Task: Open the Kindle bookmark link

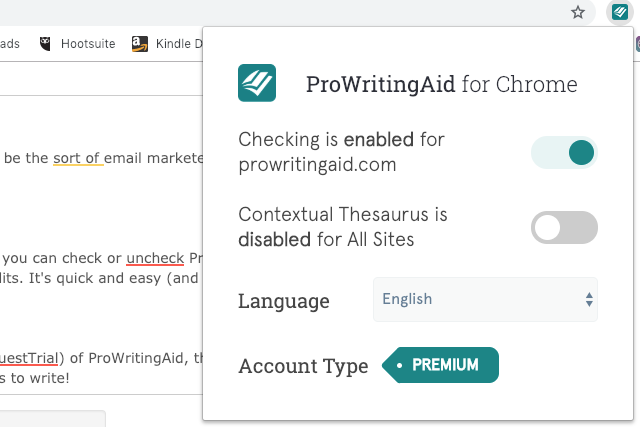Action: coord(179,44)
